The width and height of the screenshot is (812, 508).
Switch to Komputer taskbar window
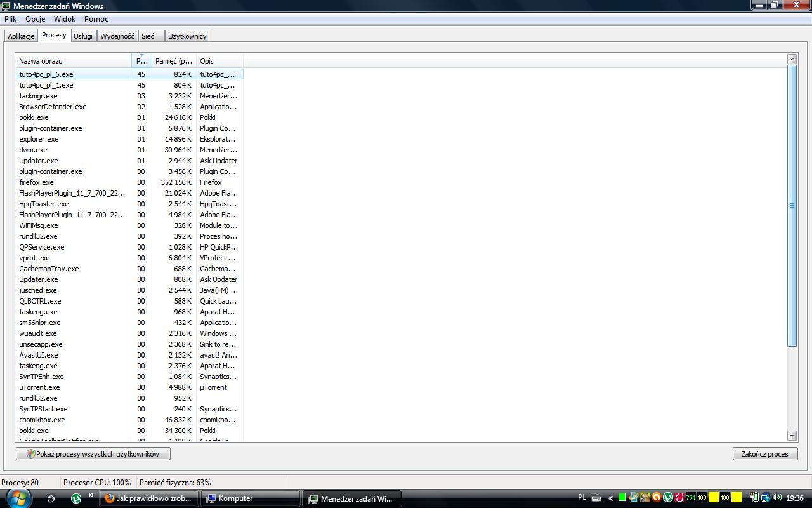251,498
